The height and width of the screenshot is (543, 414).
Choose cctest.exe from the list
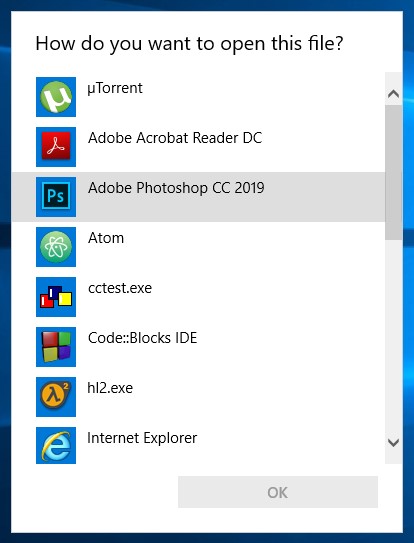pos(198,297)
